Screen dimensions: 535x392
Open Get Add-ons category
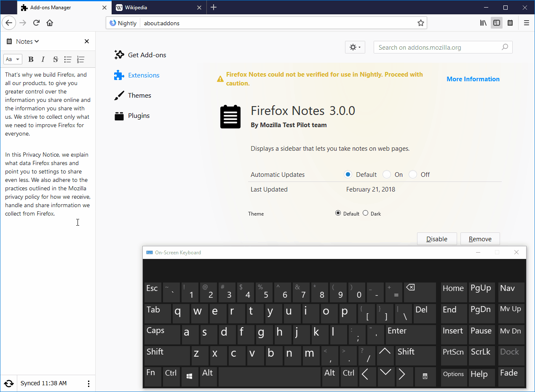140,55
